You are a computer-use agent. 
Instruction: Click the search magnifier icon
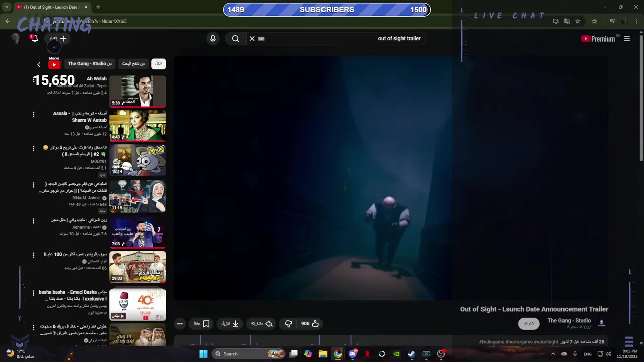[x=235, y=38]
